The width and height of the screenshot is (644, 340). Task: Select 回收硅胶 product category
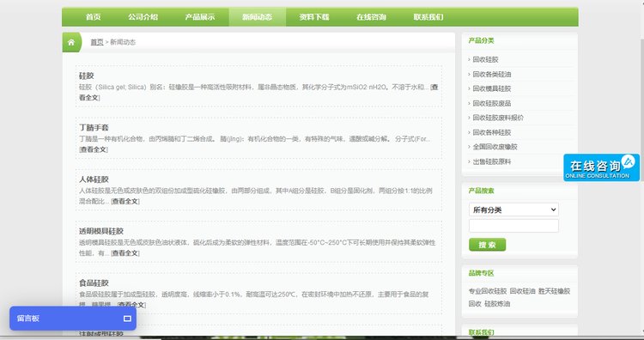tap(485, 59)
